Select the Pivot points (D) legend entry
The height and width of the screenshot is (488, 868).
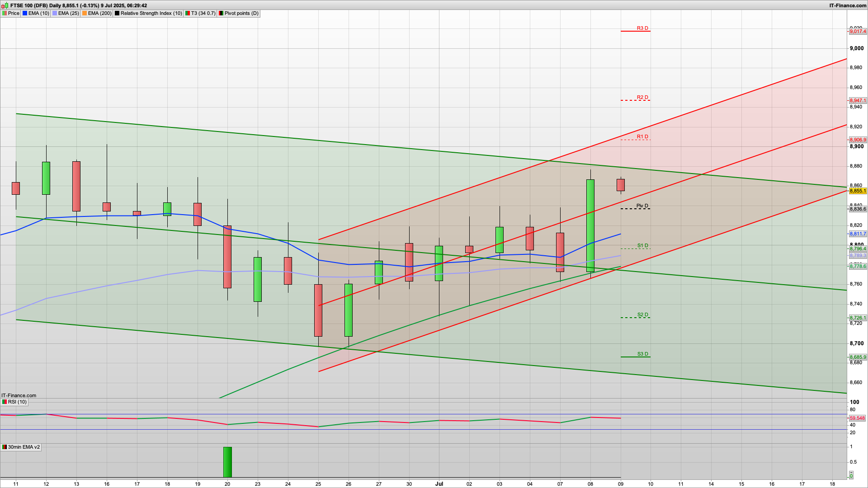(238, 13)
